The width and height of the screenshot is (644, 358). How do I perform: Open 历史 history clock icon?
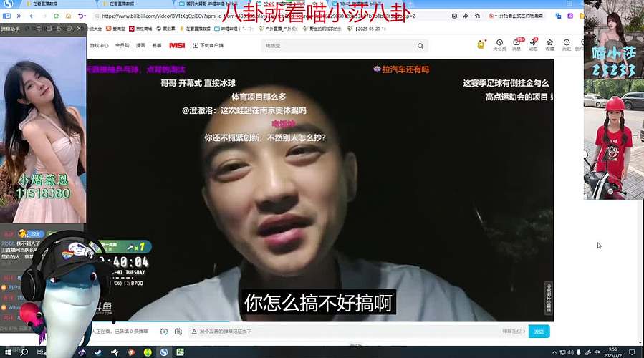pyautogui.click(x=567, y=44)
